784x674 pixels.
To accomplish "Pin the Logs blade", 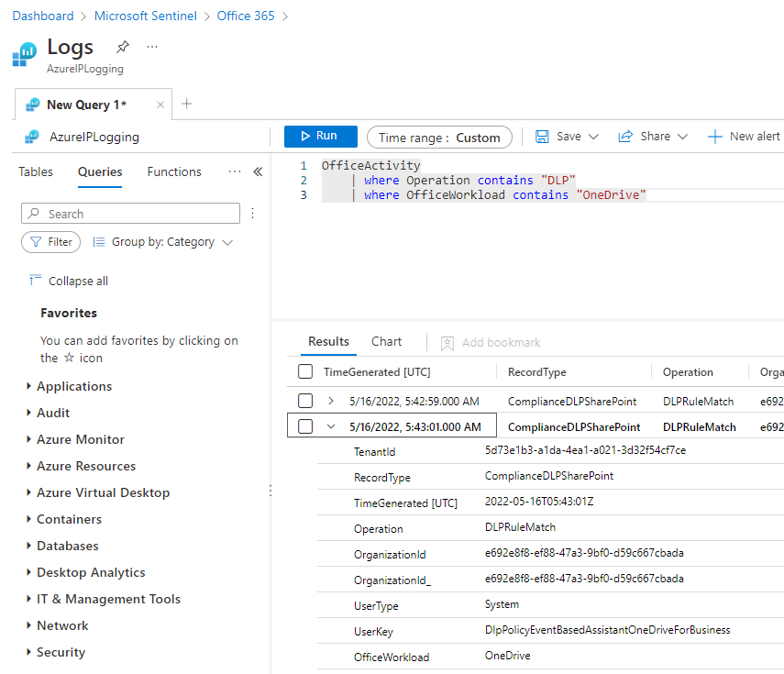I will (123, 47).
